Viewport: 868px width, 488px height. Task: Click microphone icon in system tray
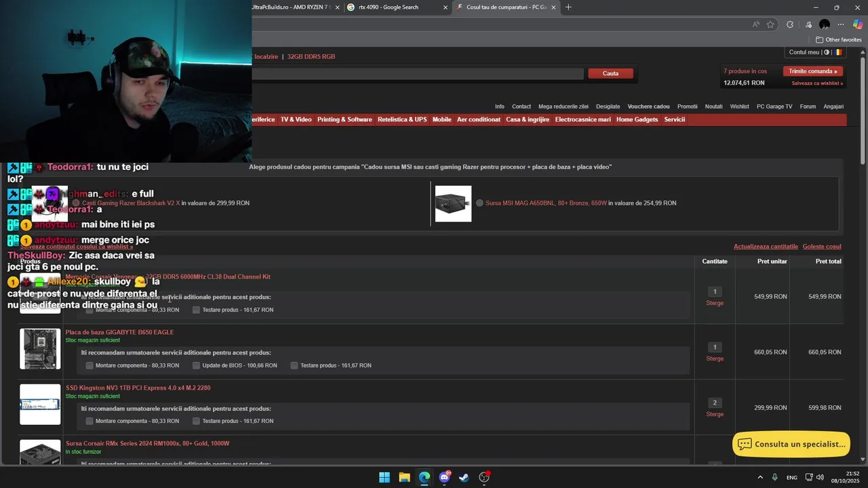pos(774,477)
